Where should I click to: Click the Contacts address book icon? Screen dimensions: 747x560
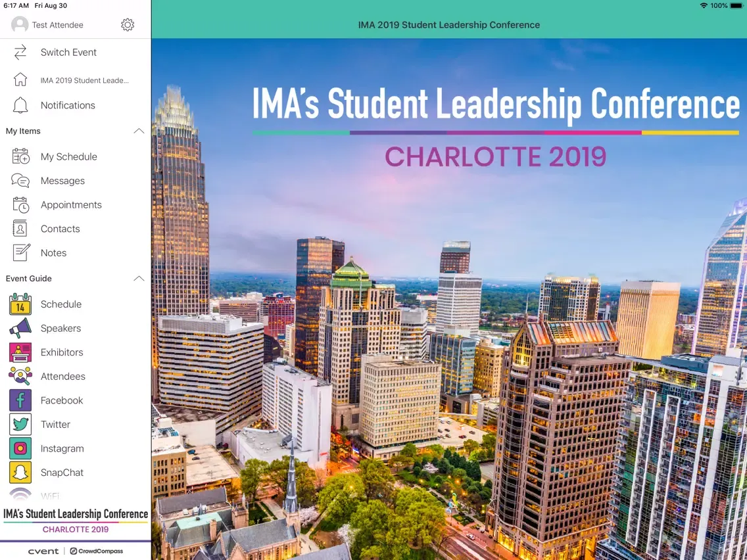pos(20,229)
